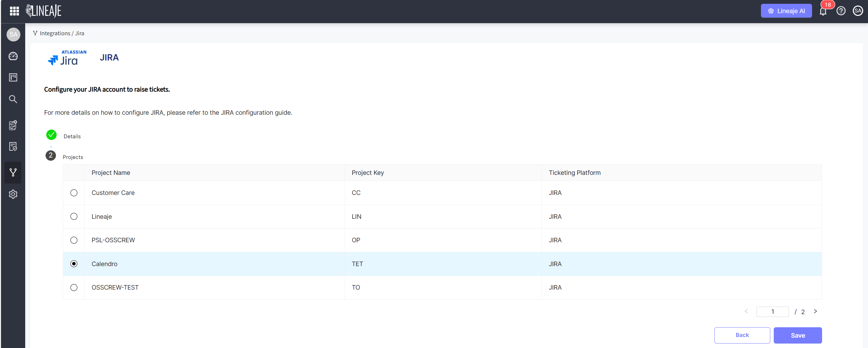Open the SA user profile menu top right
The width and height of the screenshot is (868, 348).
click(x=858, y=11)
